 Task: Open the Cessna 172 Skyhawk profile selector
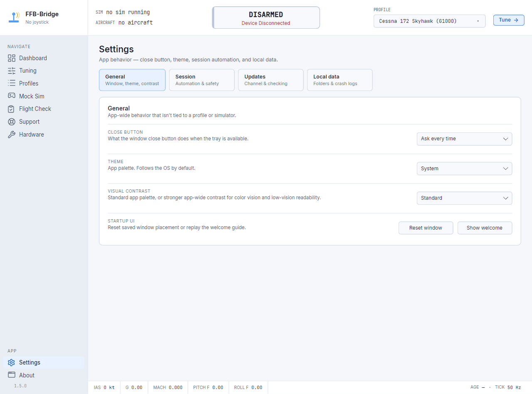click(x=429, y=21)
